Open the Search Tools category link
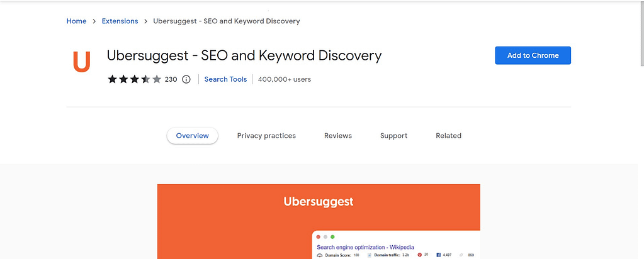This screenshot has width=644, height=259. click(225, 79)
